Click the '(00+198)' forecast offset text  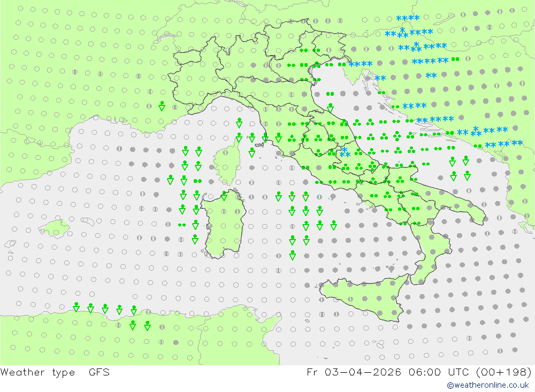click(x=503, y=372)
